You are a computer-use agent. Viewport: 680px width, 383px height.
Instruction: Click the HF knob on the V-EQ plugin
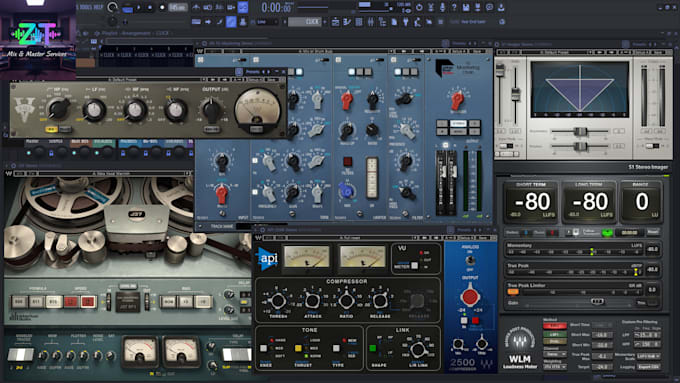point(175,111)
